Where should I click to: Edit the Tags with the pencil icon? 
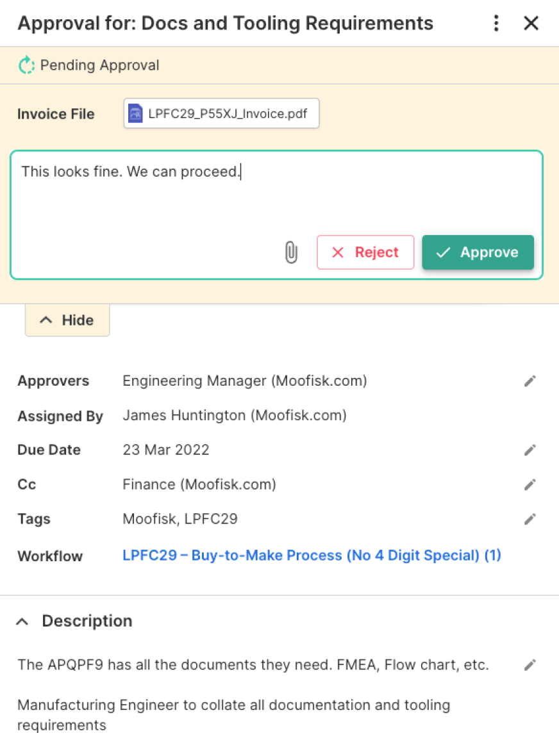[530, 519]
